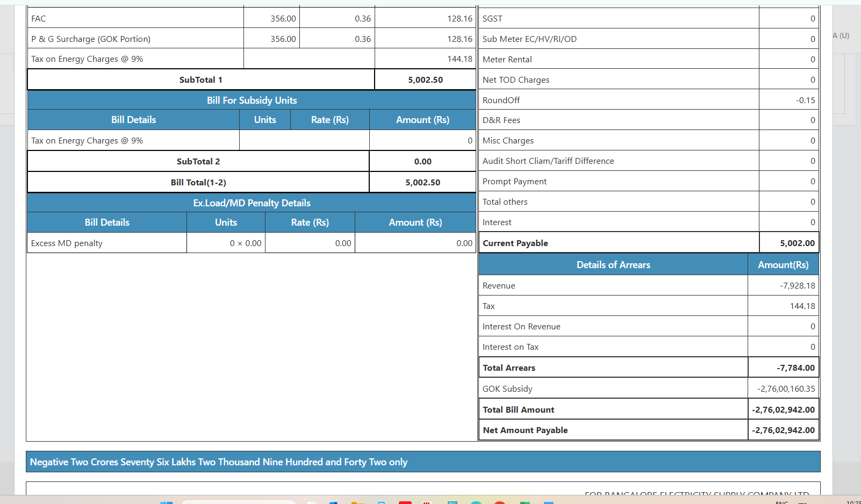Screen dimensions: 861x504
Task: Select the SubTotal 1 value 5,002.50
Action: tap(426, 80)
